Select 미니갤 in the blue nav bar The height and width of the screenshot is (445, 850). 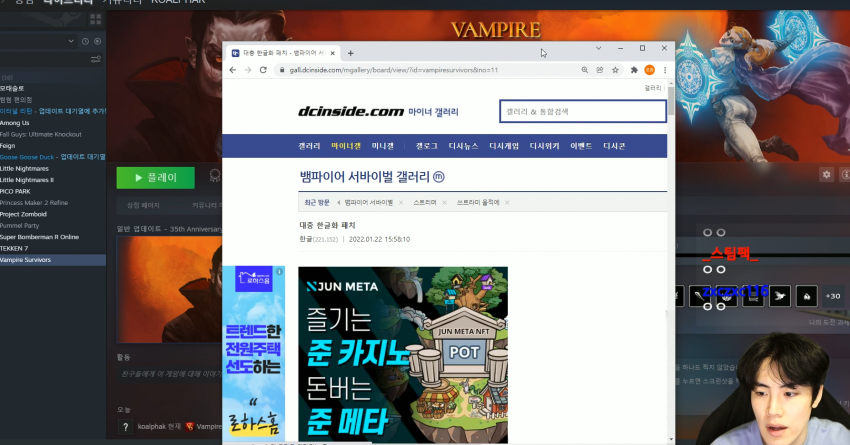383,146
